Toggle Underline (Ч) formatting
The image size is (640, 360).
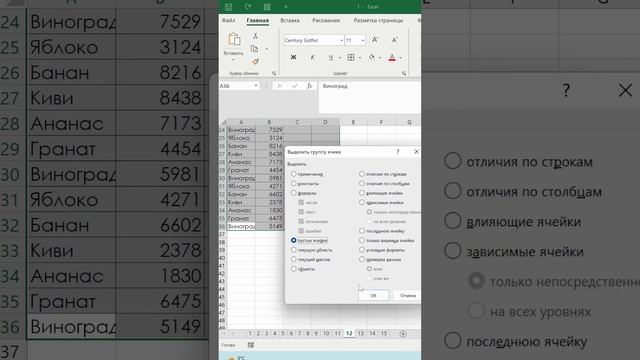tap(331, 58)
